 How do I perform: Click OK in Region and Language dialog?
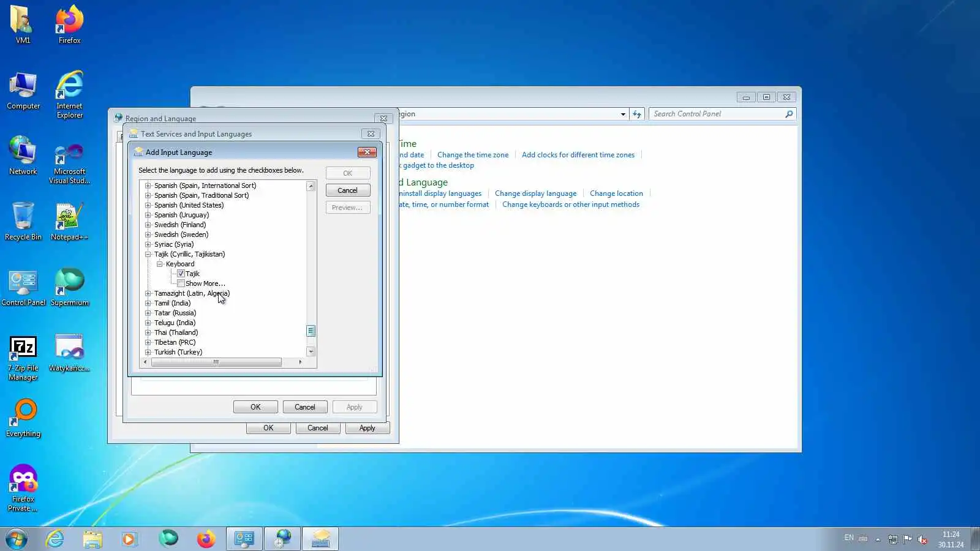click(x=268, y=428)
